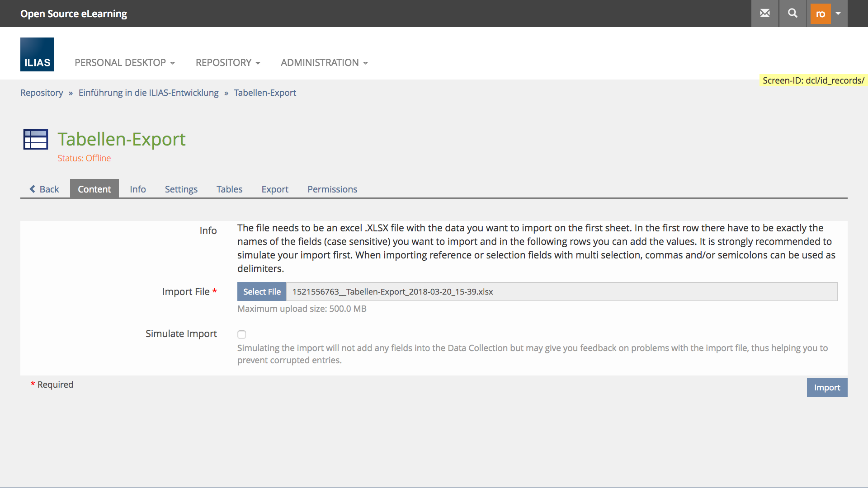Open the Repository dropdown menu

[x=228, y=62]
